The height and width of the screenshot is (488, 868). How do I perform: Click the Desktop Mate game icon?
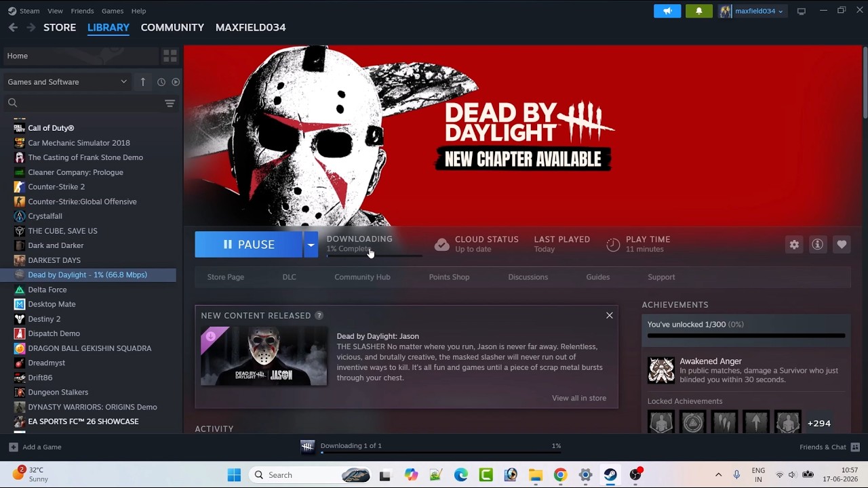coord(20,304)
